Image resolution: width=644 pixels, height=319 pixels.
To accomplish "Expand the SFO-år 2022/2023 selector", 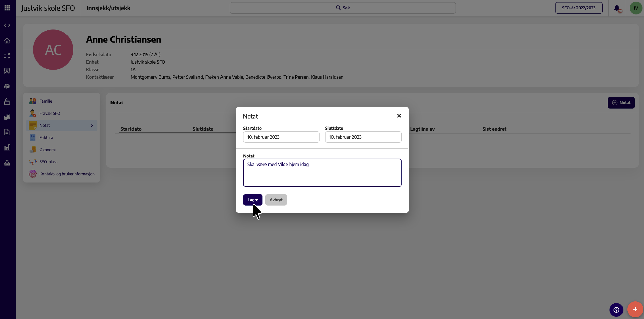I will (x=579, y=8).
